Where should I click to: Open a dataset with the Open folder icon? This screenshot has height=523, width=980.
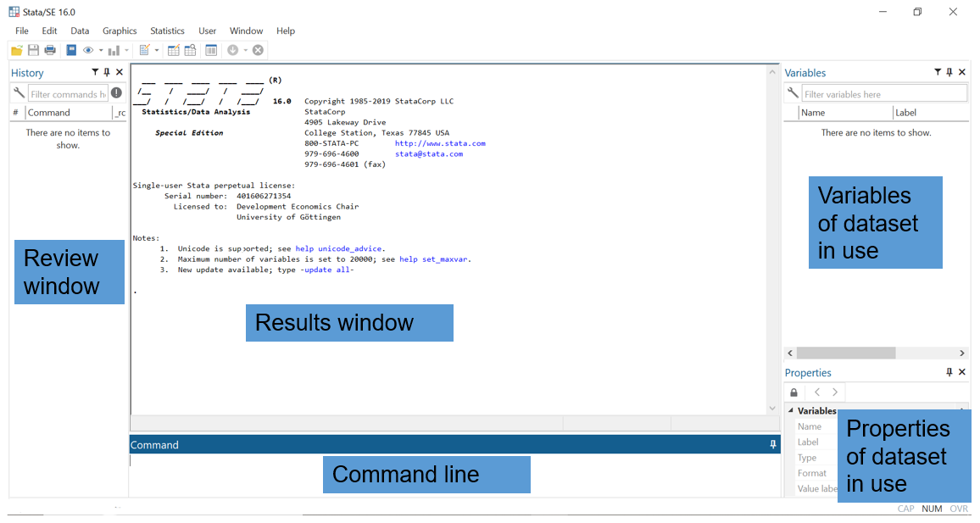pos(16,50)
